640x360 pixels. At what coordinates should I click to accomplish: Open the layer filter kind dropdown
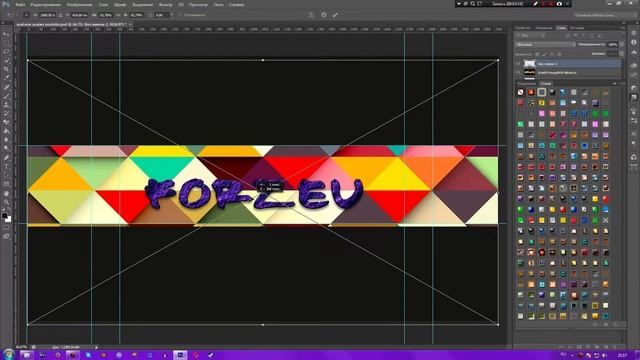531,36
